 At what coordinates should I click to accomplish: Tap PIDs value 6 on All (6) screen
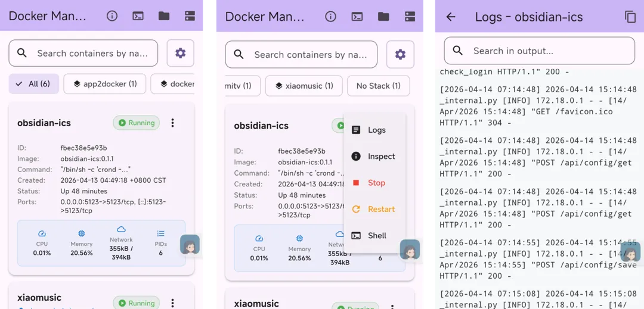click(x=160, y=253)
